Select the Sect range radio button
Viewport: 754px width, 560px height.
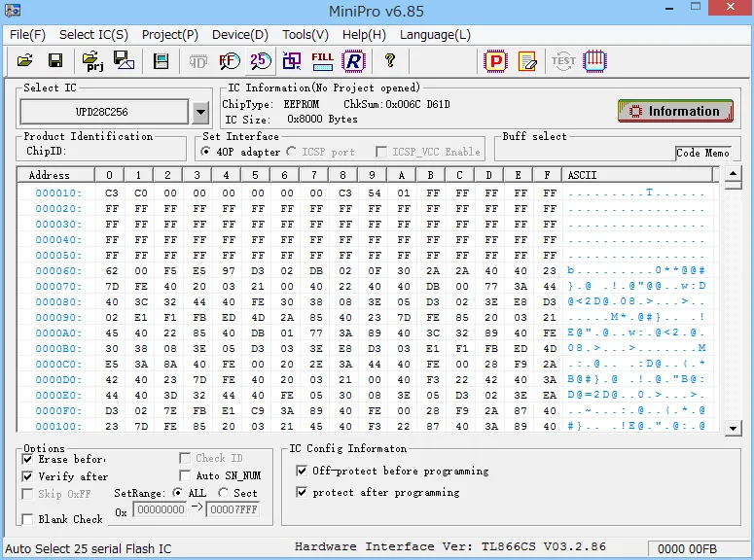pyautogui.click(x=223, y=493)
